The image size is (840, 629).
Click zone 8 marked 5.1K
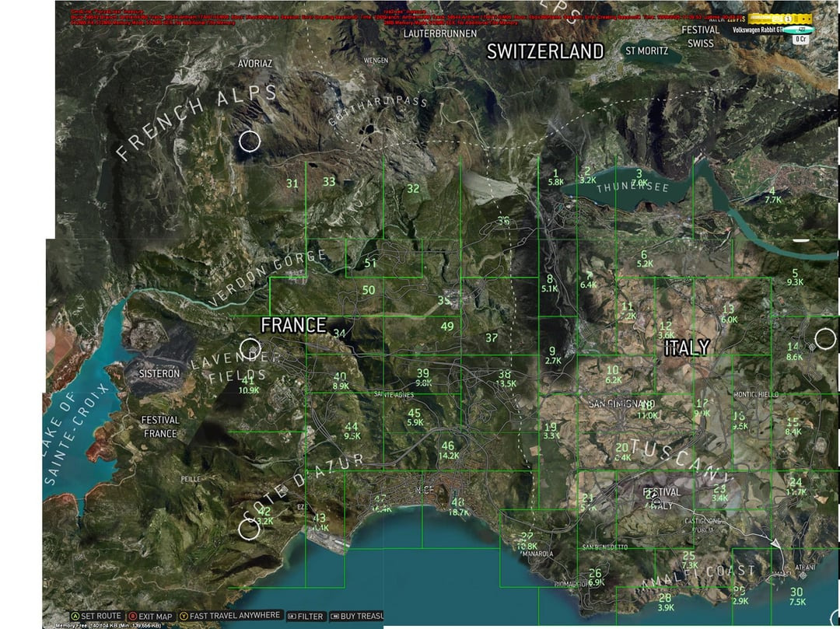550,284
